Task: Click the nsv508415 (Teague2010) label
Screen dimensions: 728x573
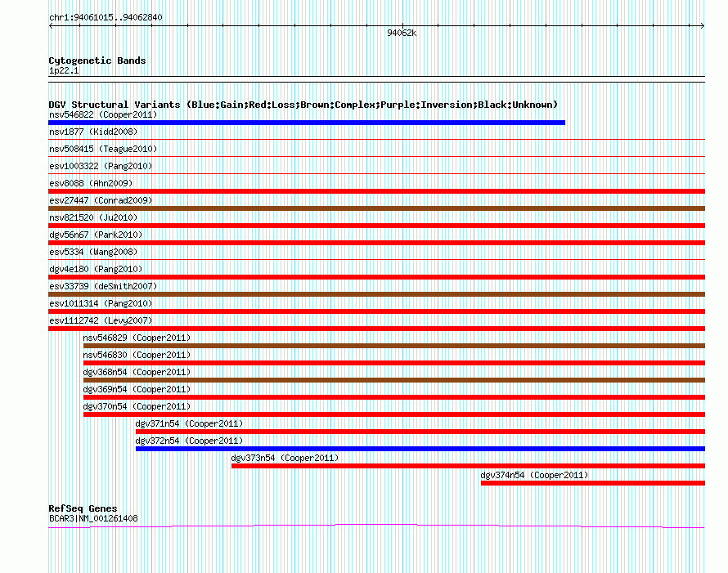Action: click(x=103, y=149)
